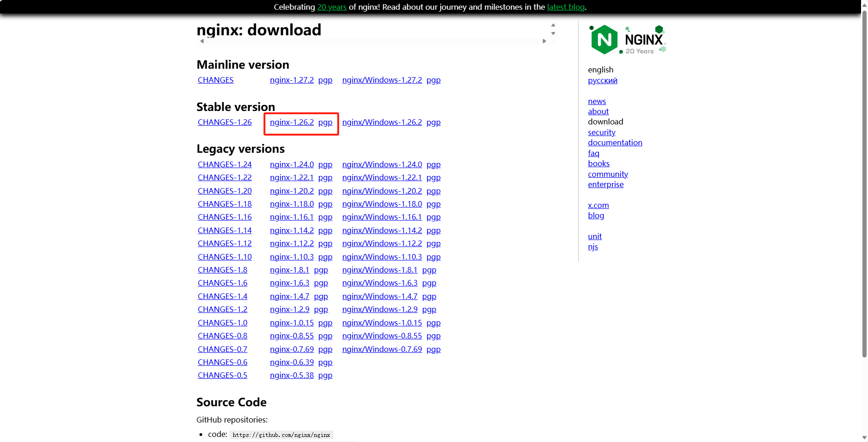Download nginx/Windows-1.27.2
868x442 pixels.
(x=382, y=80)
